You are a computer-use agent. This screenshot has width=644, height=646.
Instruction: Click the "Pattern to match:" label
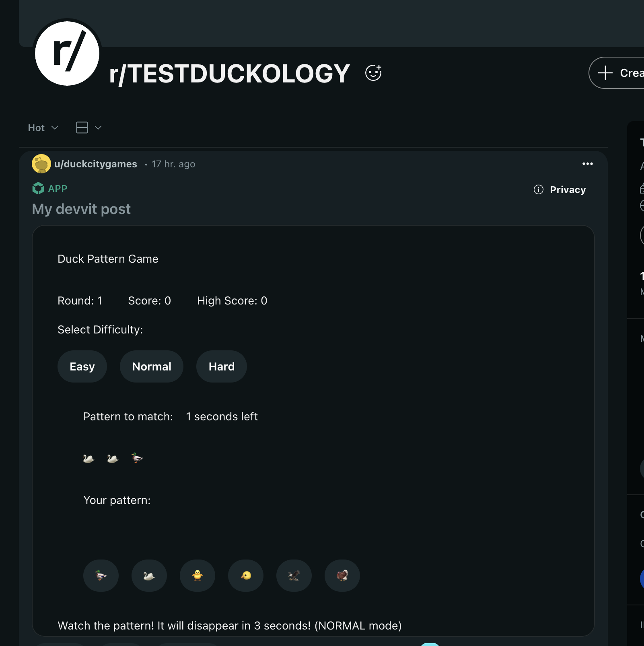pos(128,416)
